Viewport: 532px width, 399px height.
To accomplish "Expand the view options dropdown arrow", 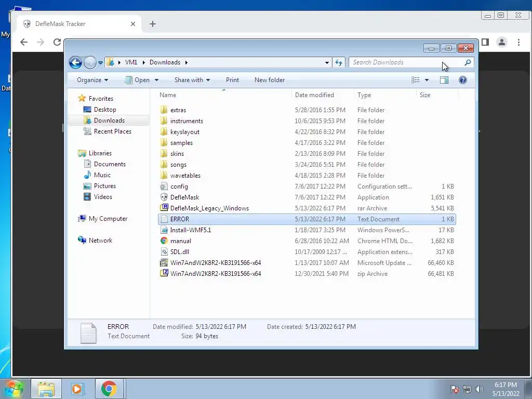I will [427, 80].
